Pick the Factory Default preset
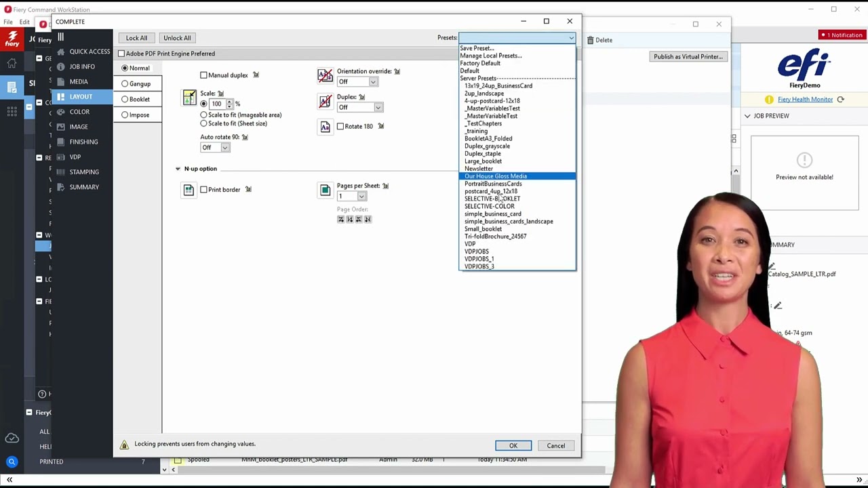Screen dimensions: 868x488 (x=480, y=63)
